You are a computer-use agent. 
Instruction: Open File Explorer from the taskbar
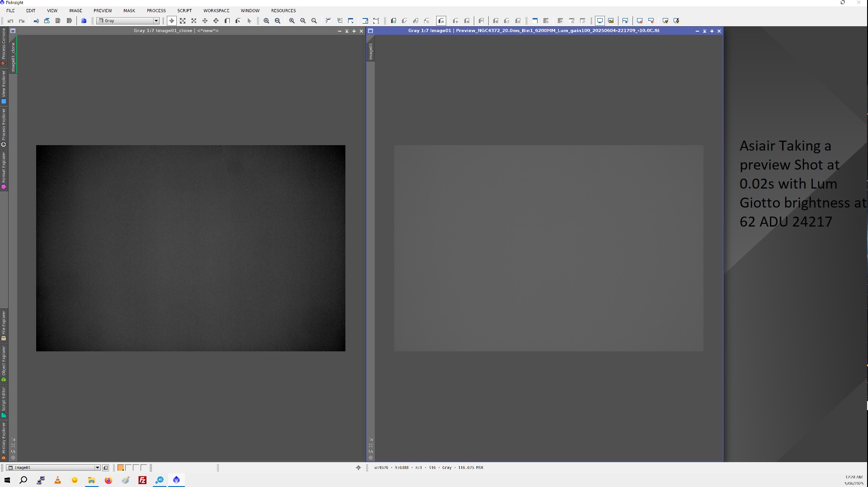(91, 480)
